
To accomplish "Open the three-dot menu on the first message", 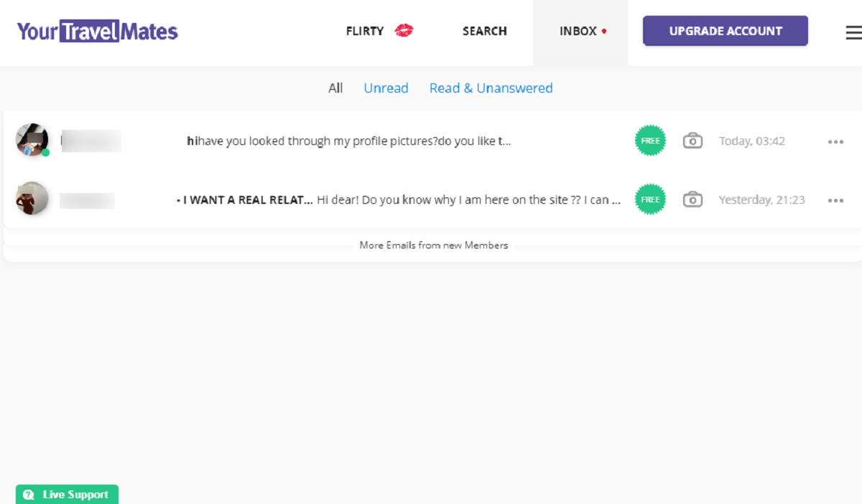I will pyautogui.click(x=835, y=141).
